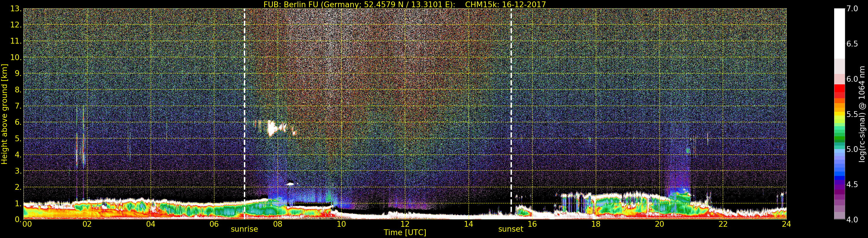This screenshot has width=868, height=238.
Task: Select the '18' time axis tick label
Action: (x=596, y=224)
